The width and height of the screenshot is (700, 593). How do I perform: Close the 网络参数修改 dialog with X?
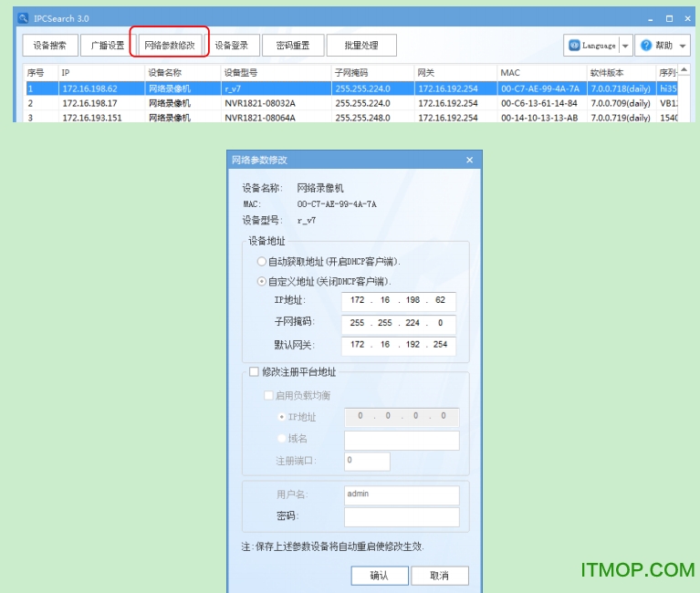pos(470,160)
